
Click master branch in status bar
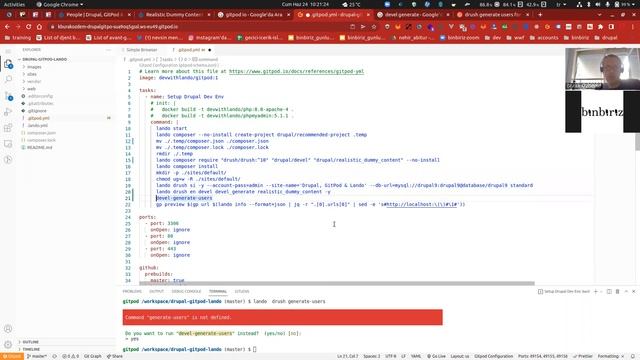(x=37, y=356)
